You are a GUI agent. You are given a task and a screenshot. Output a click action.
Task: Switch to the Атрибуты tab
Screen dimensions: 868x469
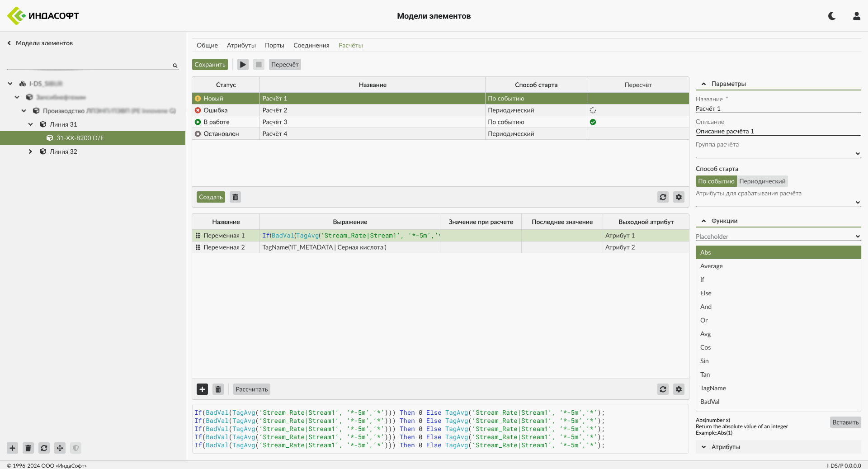point(241,45)
